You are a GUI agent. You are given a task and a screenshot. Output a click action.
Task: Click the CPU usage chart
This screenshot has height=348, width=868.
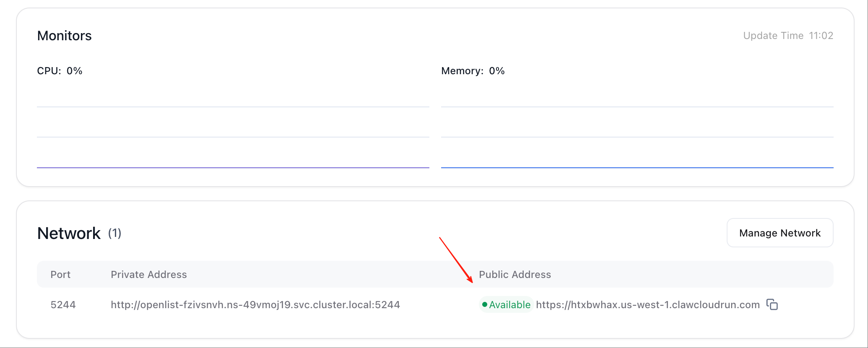click(x=233, y=130)
